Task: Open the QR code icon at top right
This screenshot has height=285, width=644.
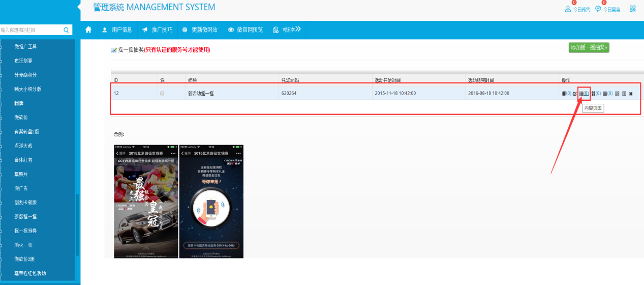Action: coord(632,9)
